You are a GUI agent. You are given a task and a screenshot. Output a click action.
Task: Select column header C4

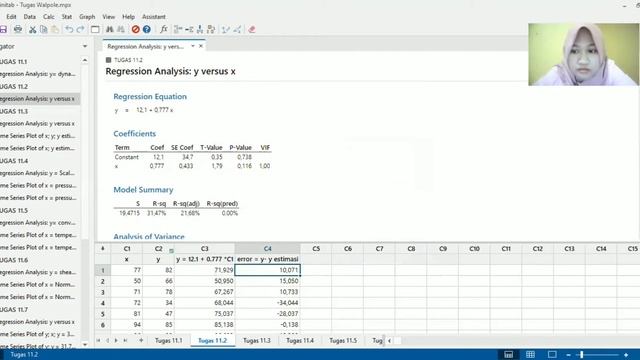point(267,248)
